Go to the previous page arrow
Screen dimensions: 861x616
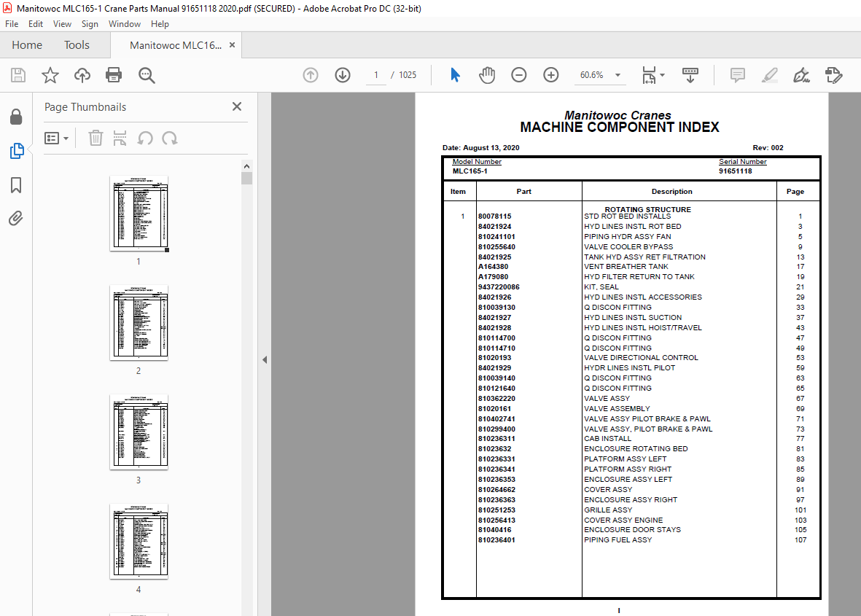(311, 74)
